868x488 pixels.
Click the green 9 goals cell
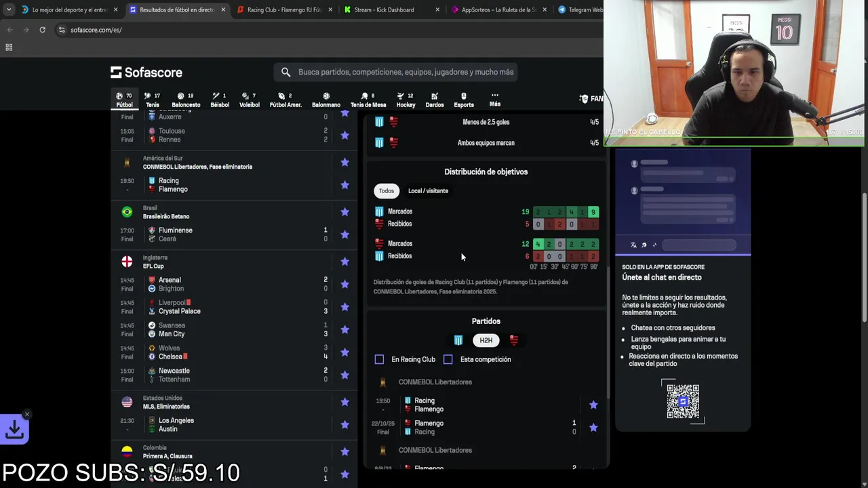pos(593,212)
